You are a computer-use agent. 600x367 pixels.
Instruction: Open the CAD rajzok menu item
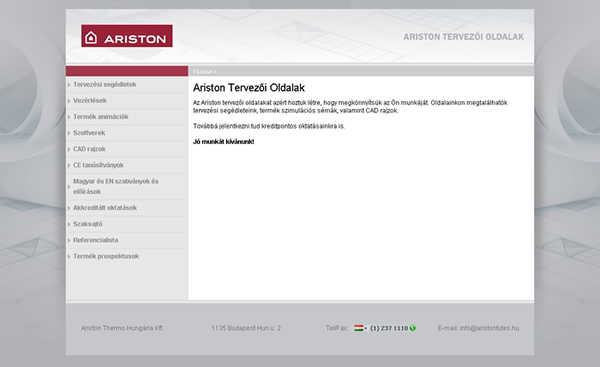tap(89, 149)
